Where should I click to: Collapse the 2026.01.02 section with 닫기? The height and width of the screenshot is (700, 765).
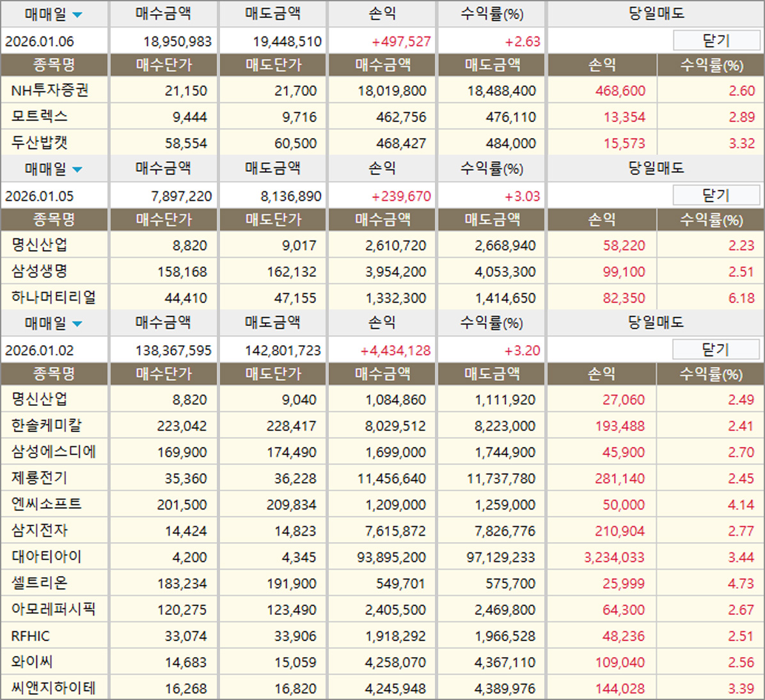click(716, 350)
